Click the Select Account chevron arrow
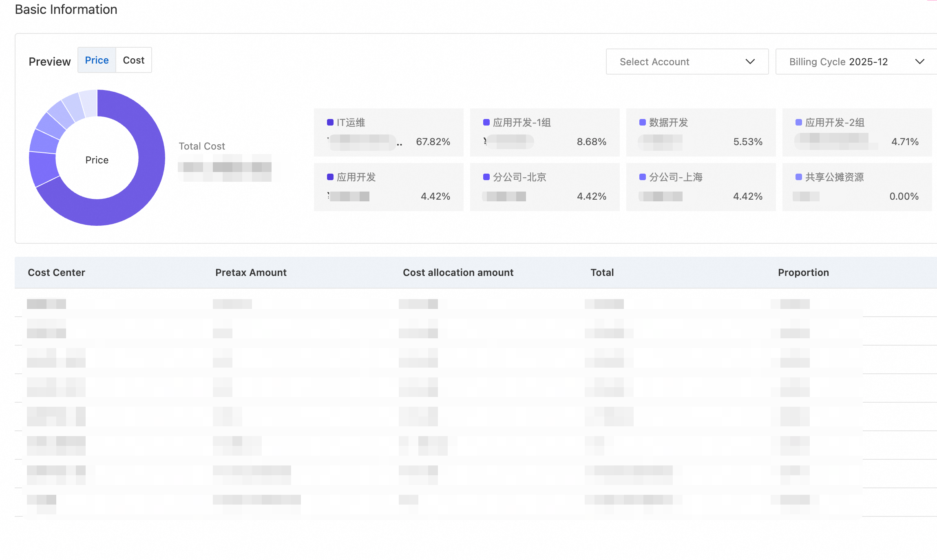 (750, 62)
